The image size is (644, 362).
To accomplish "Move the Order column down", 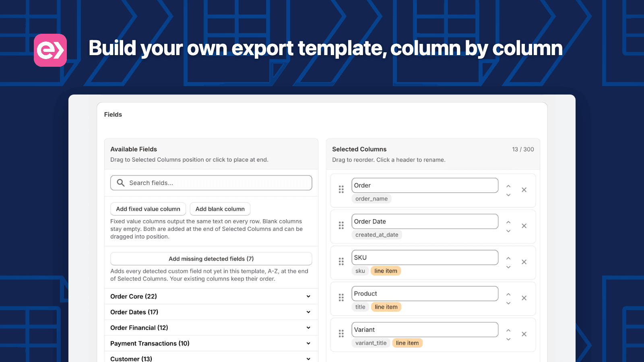I will [508, 195].
